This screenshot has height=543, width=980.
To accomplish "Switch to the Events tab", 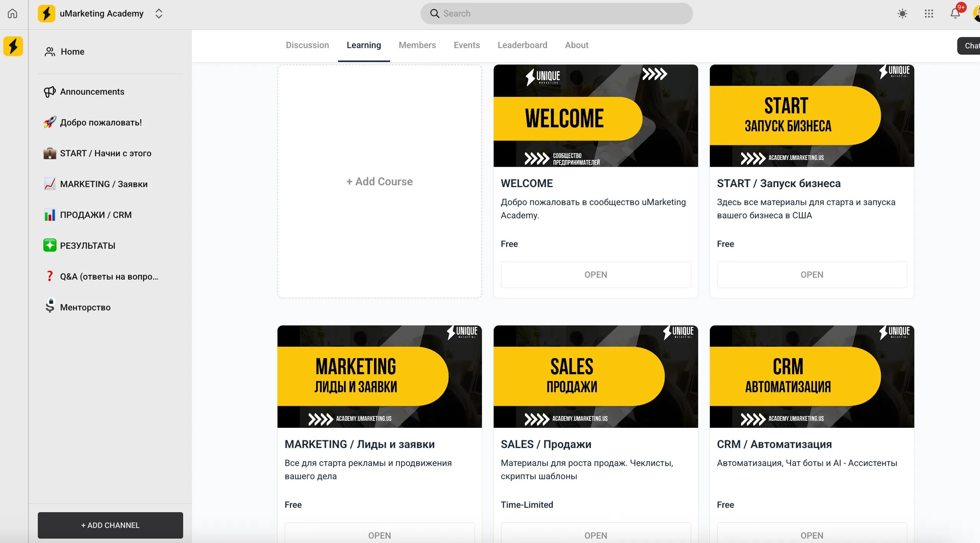I will pyautogui.click(x=467, y=45).
